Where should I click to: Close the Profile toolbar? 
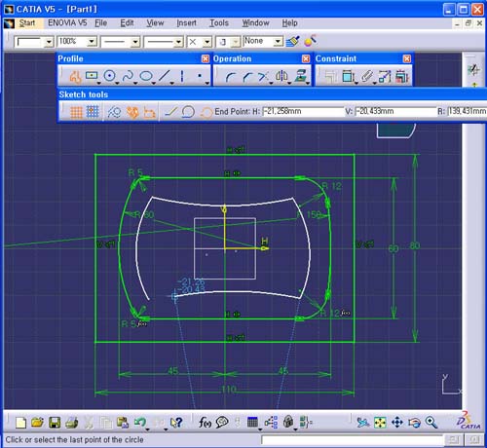tap(206, 58)
